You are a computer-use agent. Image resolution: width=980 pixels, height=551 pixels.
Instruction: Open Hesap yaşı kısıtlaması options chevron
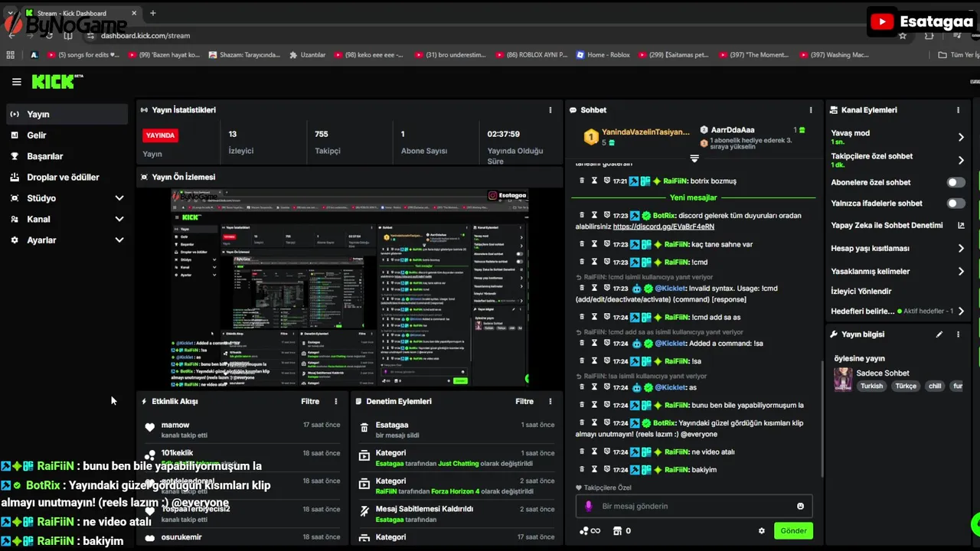click(x=961, y=249)
